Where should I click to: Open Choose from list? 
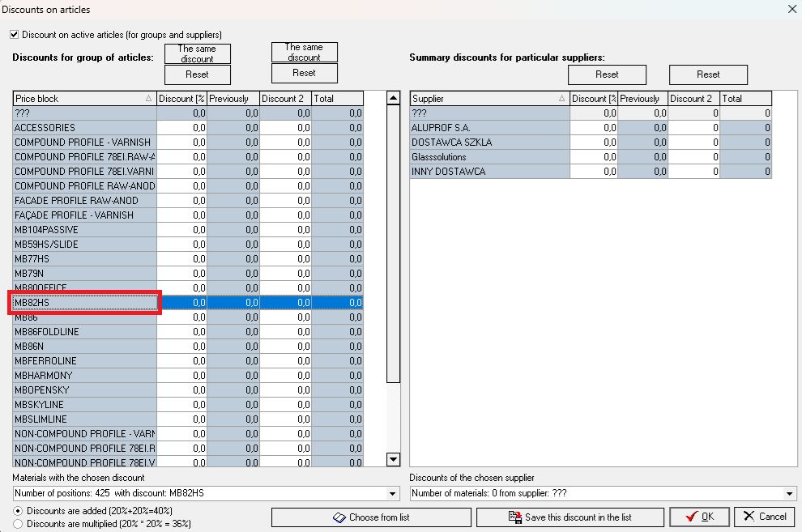(371, 517)
